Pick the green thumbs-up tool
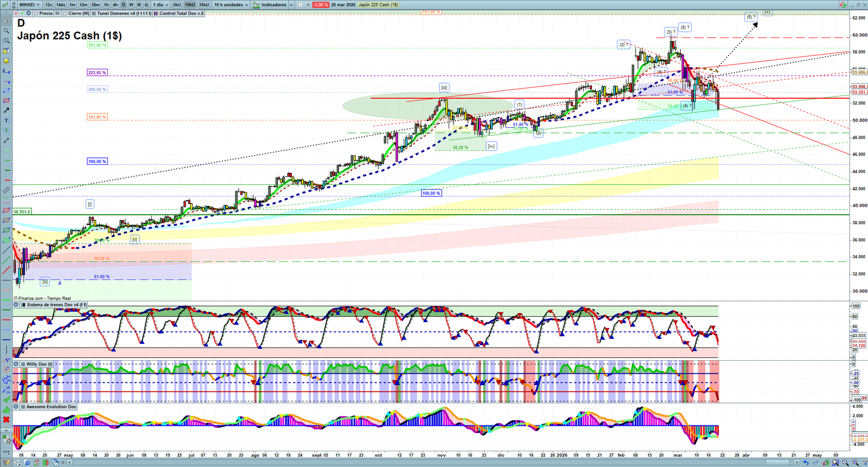 (x=6, y=410)
